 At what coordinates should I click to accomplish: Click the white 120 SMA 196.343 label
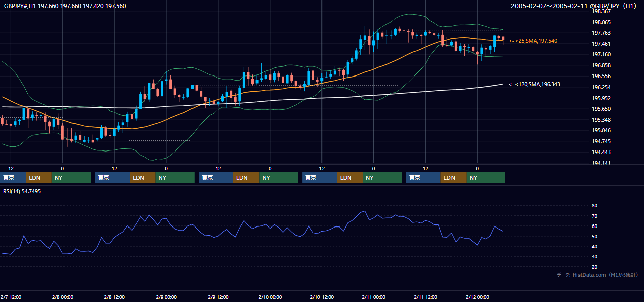[x=535, y=84]
